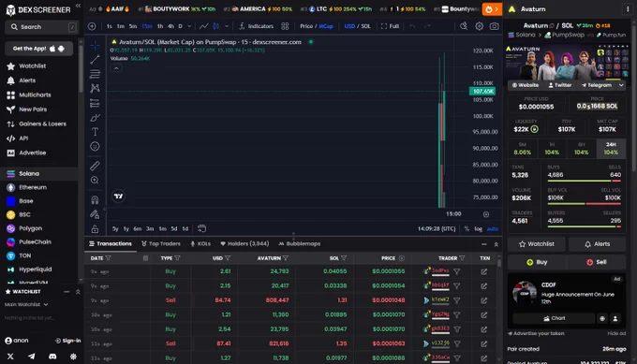Toggle the lock all drawings icon
637x364 pixels.
click(95, 228)
